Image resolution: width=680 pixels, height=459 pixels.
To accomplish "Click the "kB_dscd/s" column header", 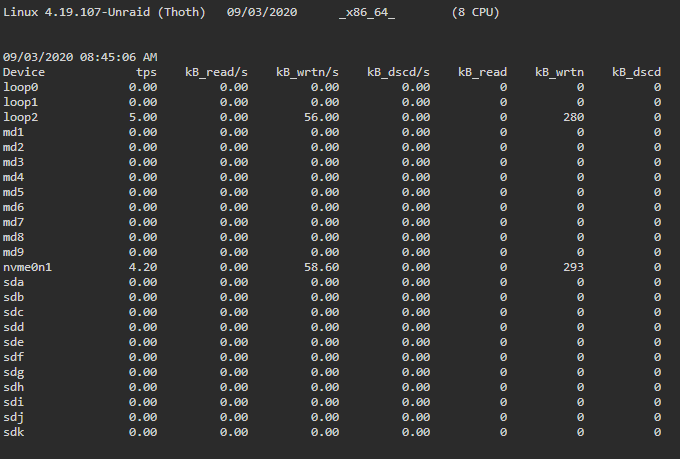I will [x=399, y=72].
